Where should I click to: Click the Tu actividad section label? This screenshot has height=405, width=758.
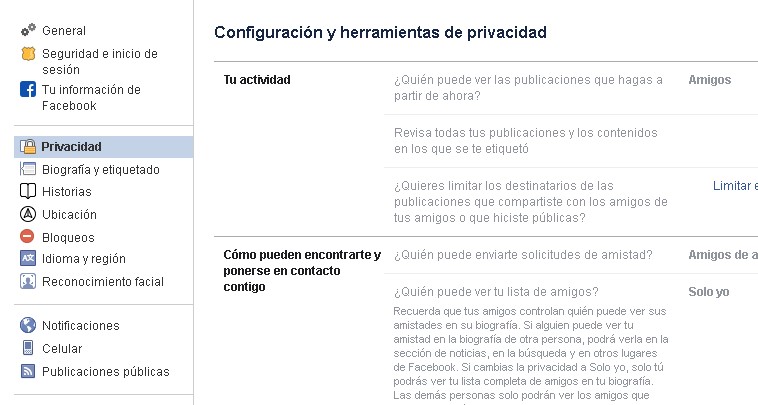(x=257, y=80)
